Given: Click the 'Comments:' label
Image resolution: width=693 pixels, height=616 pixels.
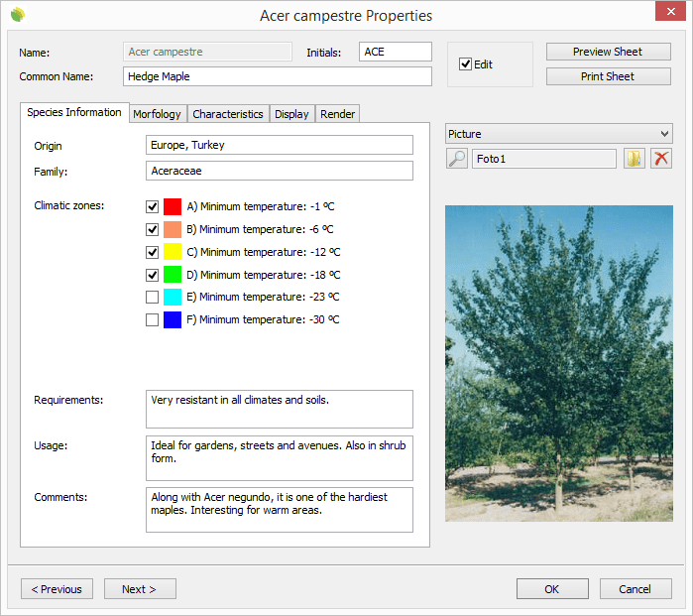Looking at the screenshot, I should pyautogui.click(x=60, y=497).
